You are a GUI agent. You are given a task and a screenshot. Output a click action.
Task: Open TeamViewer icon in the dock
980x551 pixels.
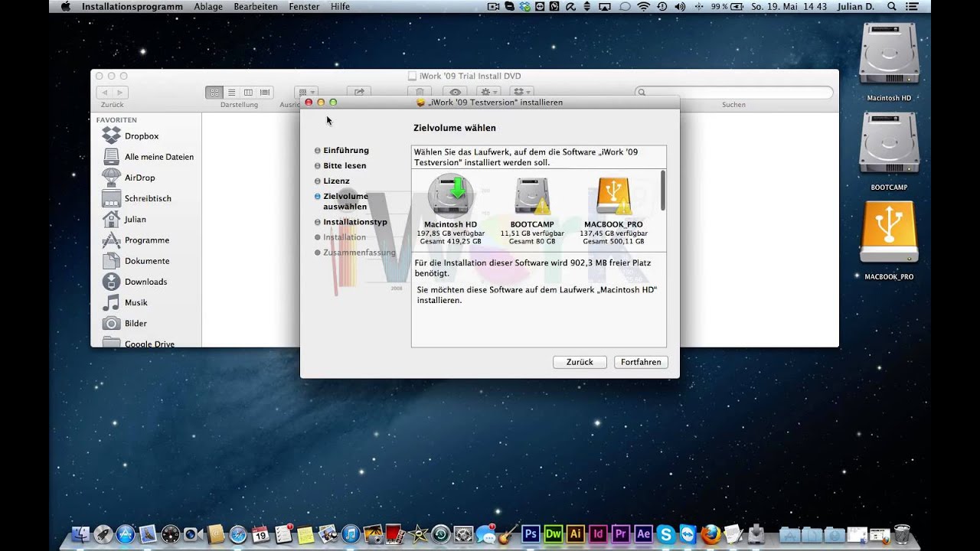pos(688,534)
